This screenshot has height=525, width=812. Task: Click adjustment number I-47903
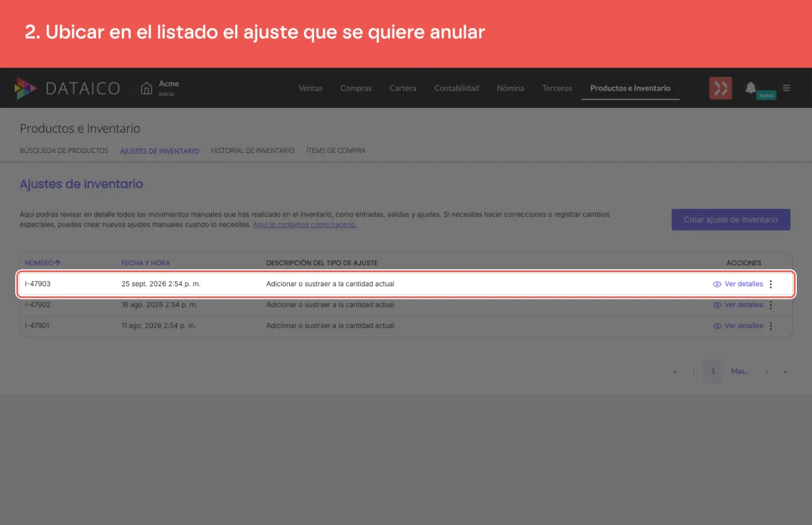[37, 284]
